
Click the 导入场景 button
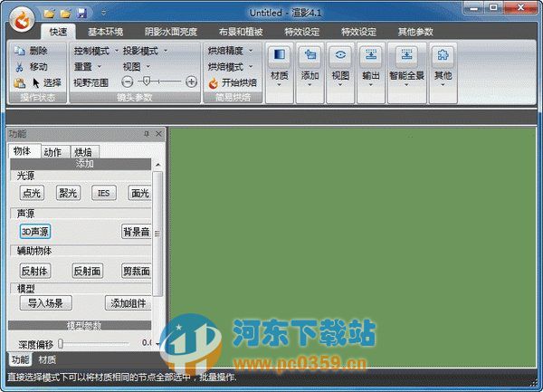[x=46, y=303]
